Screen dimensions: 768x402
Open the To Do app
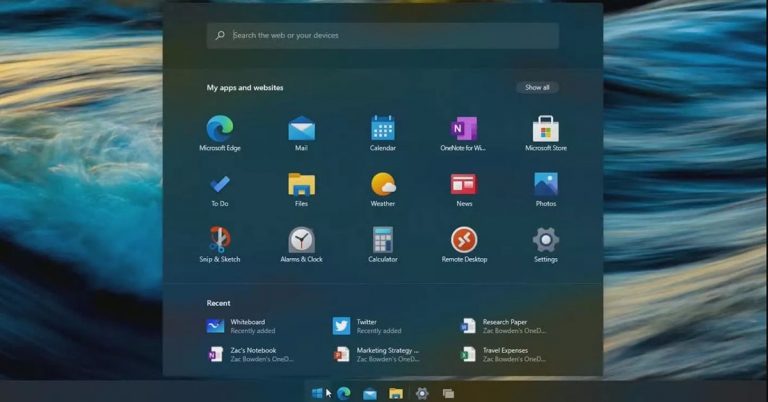click(219, 190)
